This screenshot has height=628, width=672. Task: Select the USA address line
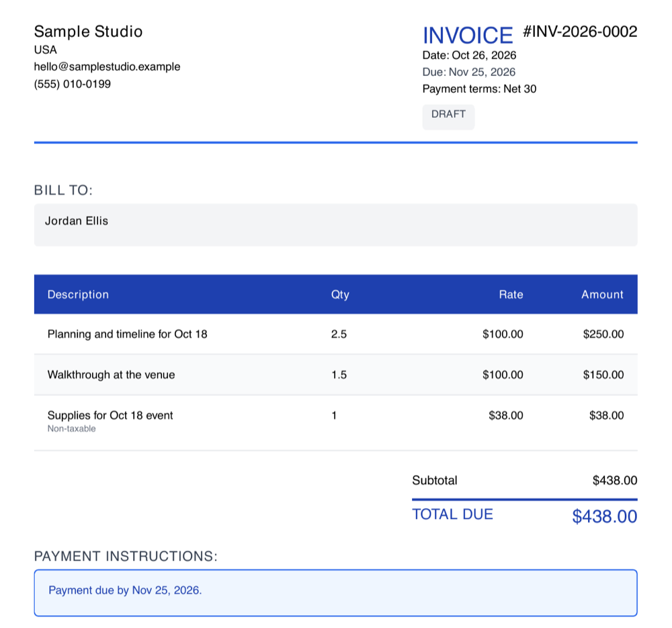coord(46,50)
